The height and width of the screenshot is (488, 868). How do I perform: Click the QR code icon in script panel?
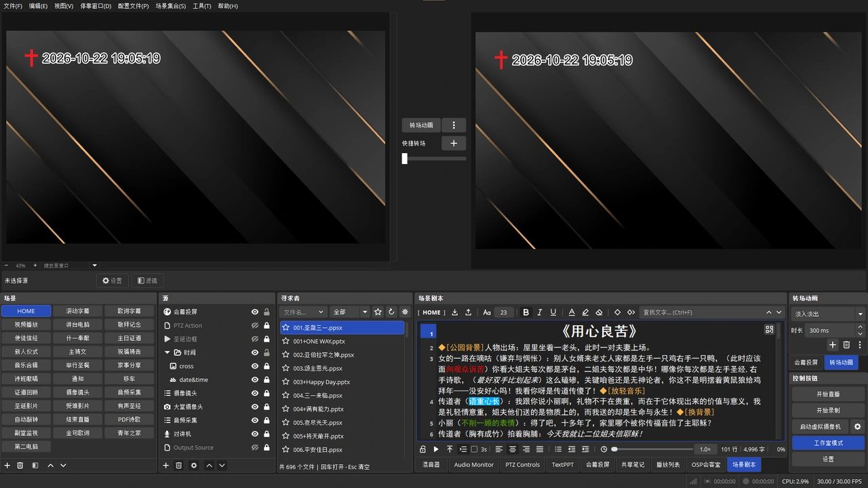click(x=769, y=329)
